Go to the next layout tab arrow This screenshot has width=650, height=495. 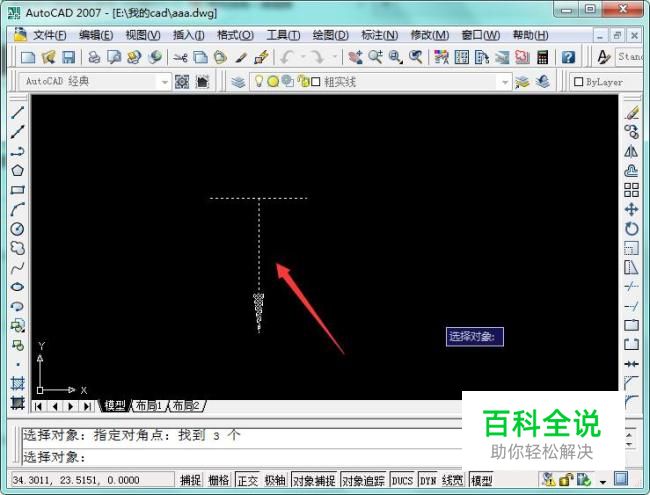(x=71, y=406)
